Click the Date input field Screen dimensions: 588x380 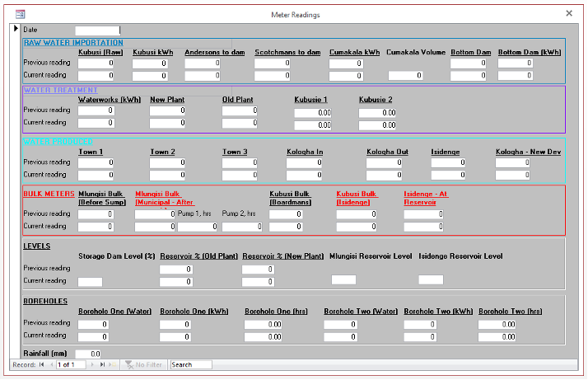coord(97,30)
